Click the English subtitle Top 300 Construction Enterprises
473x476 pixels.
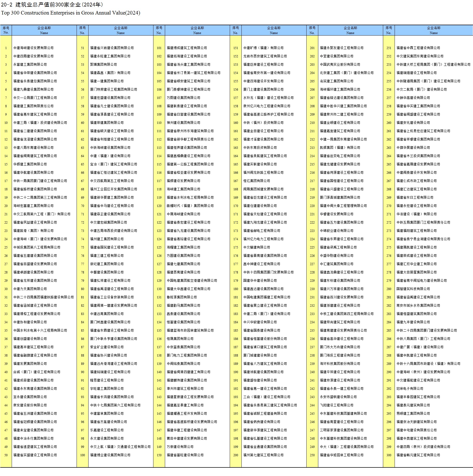pyautogui.click(x=70, y=13)
